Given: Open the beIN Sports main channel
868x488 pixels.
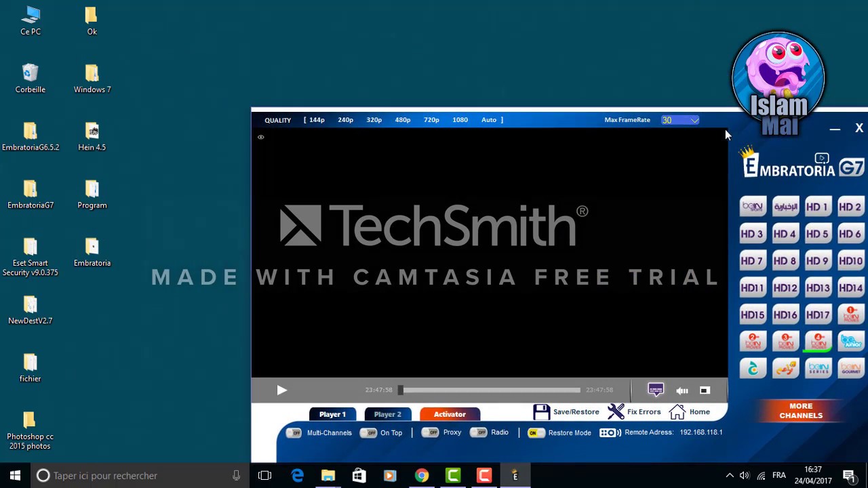Looking at the screenshot, I should click(x=753, y=206).
